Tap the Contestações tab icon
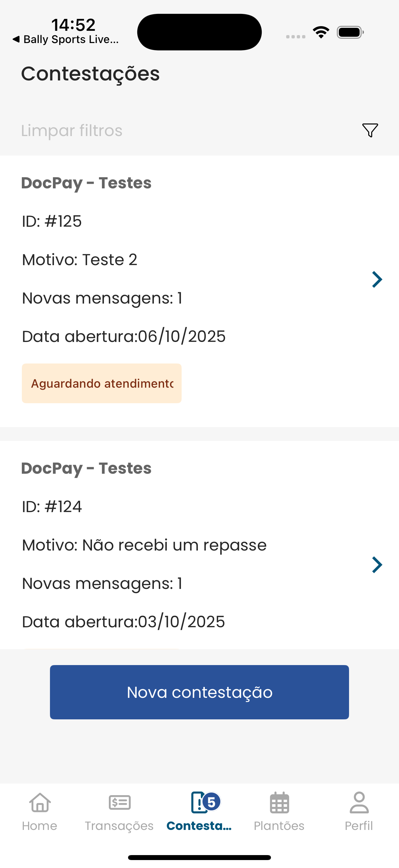The height and width of the screenshot is (868, 399). click(198, 803)
